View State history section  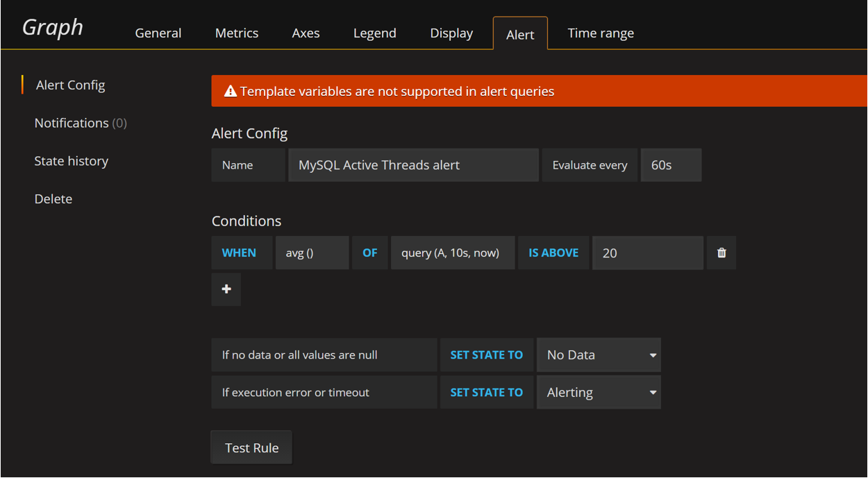click(72, 161)
